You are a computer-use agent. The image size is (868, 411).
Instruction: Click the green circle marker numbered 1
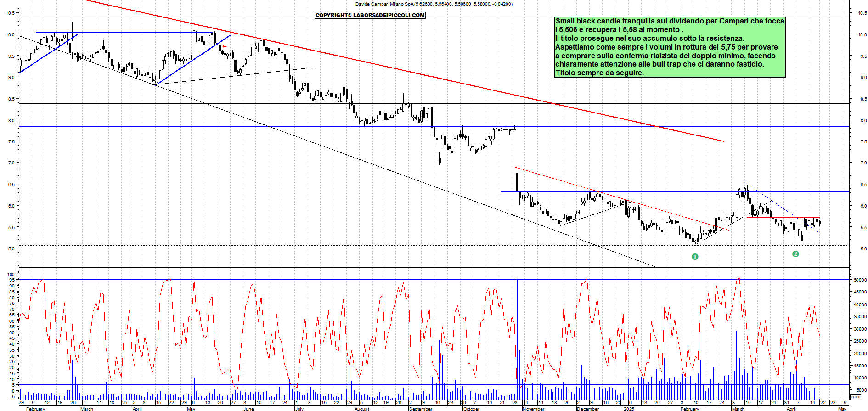pos(695,257)
